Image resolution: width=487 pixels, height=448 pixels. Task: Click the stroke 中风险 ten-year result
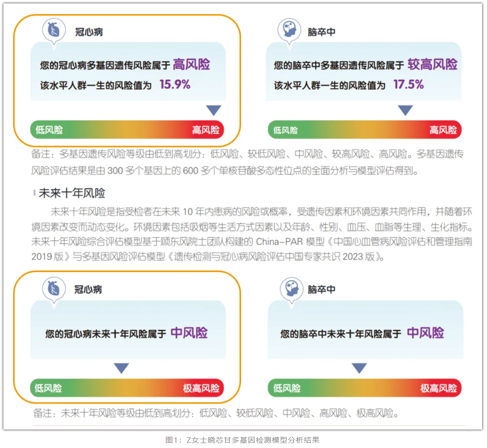click(425, 333)
